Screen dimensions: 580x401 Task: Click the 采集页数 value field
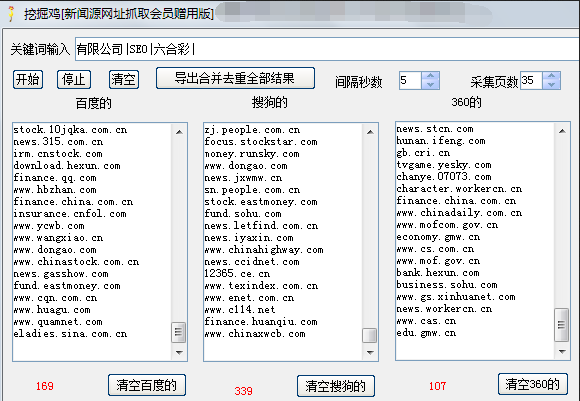pos(531,80)
